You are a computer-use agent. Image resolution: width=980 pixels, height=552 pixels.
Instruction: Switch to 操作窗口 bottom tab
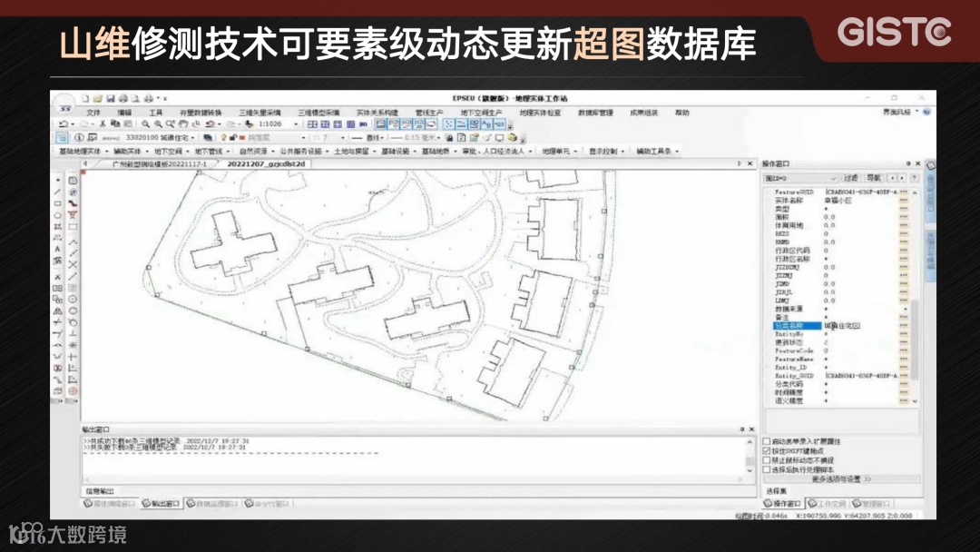point(784,503)
